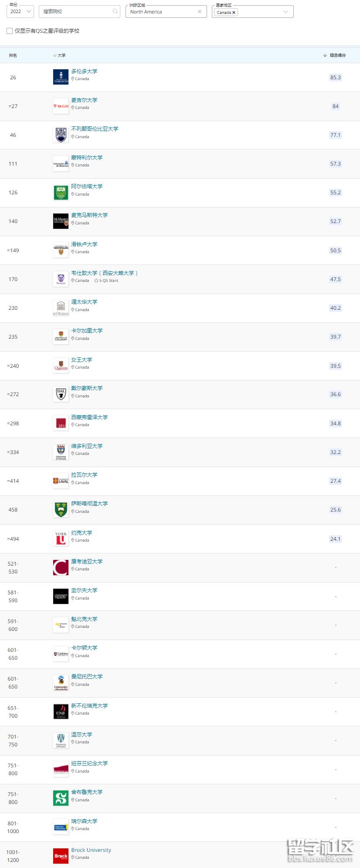Click the Brock University logo
The width and height of the screenshot is (360, 868).
[x=61, y=856]
